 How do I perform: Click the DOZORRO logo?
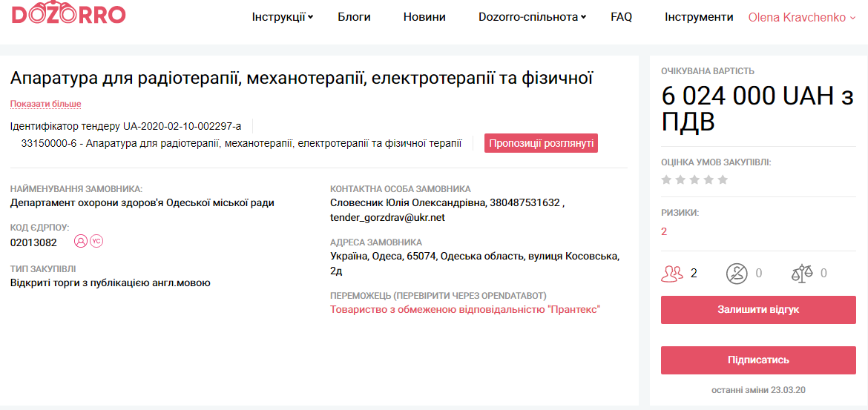click(69, 14)
